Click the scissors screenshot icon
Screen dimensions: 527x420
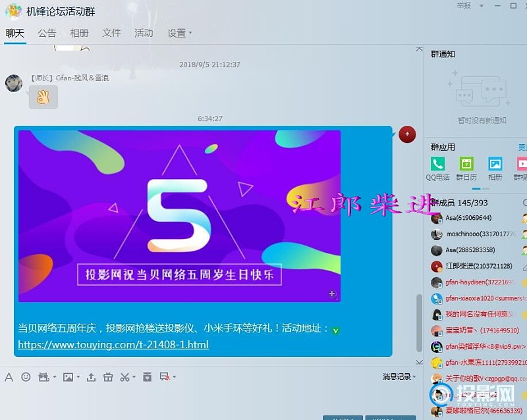point(124,377)
